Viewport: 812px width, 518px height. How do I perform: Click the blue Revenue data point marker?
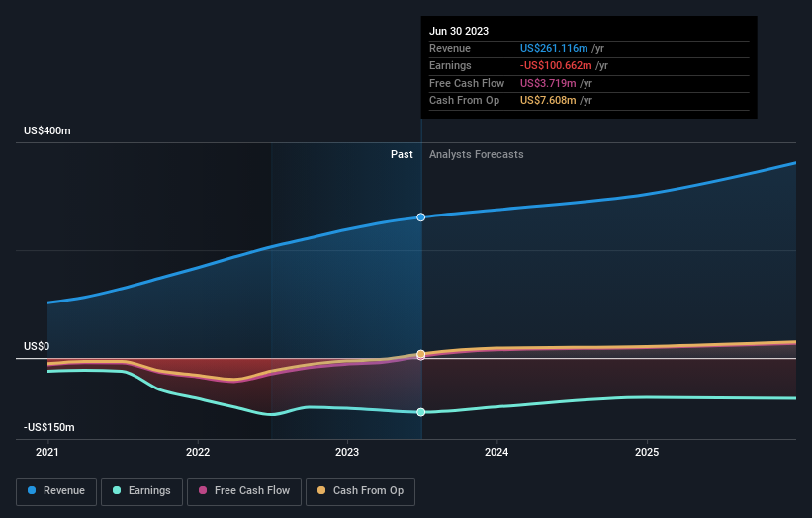421,217
